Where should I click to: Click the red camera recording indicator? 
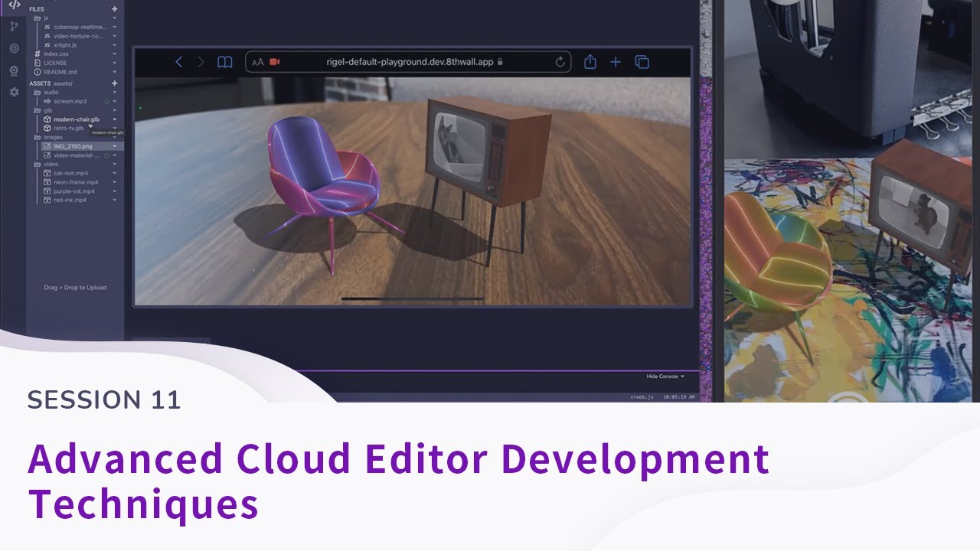[275, 62]
